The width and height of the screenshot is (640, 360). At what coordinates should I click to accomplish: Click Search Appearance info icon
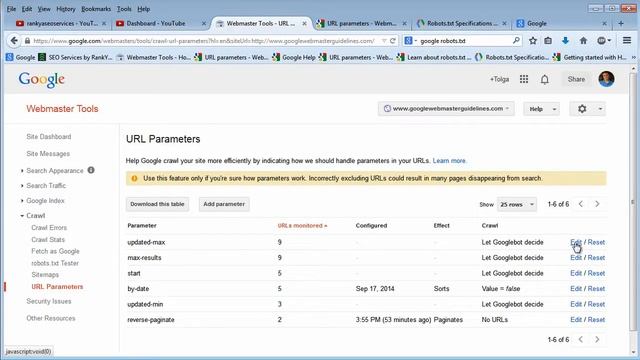pos(91,170)
